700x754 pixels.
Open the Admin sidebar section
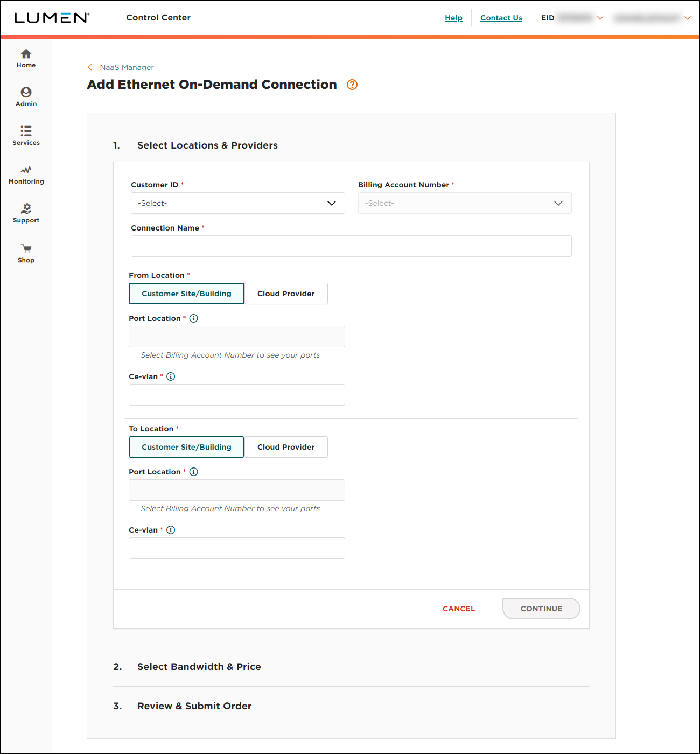pyautogui.click(x=26, y=97)
